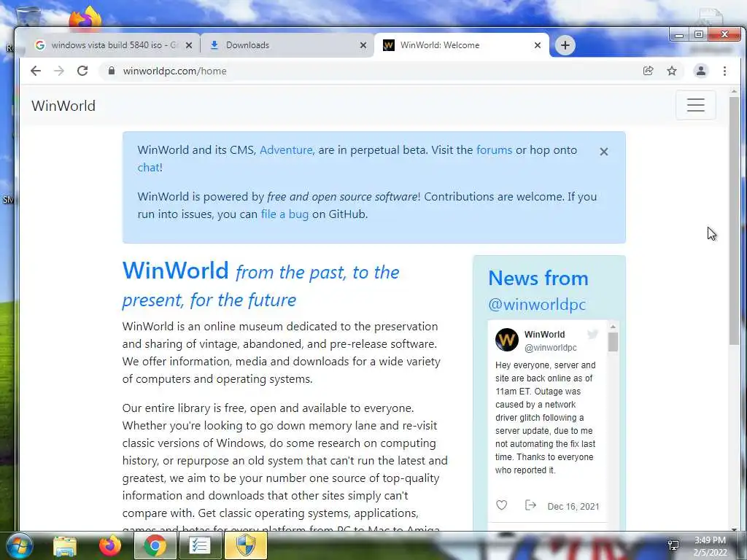Screen dimensions: 747x560
Task: Open Windows Explorer from the taskbar
Action: [65, 546]
